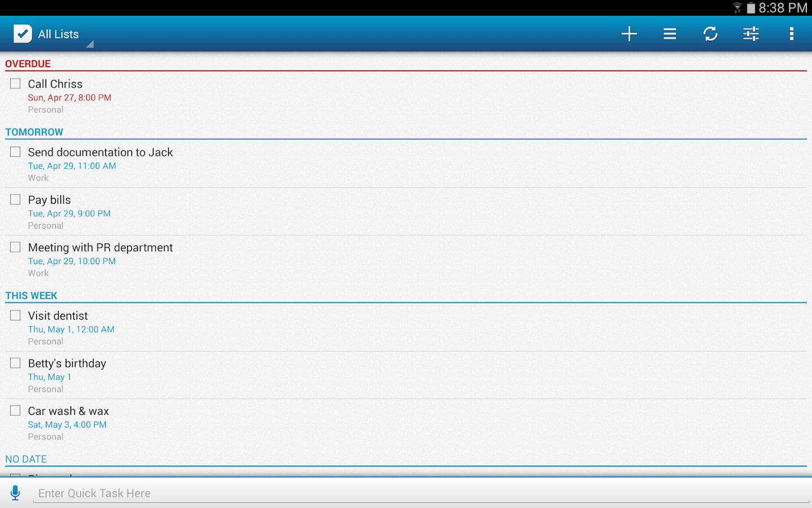Open Send documentation to Jack task

tap(406, 164)
